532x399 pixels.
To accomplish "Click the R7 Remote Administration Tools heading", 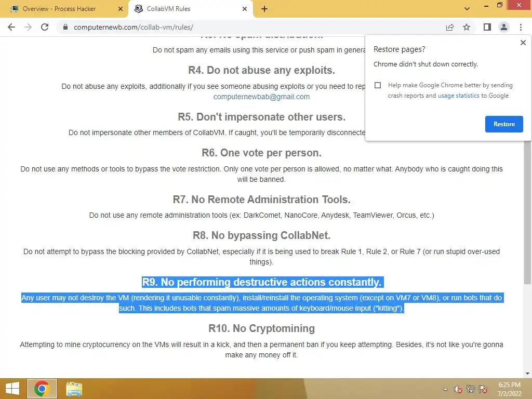I will 262,199.
